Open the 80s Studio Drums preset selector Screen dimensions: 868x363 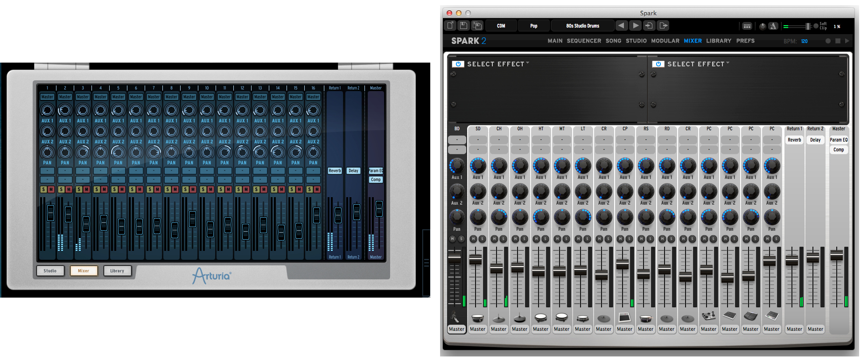[583, 26]
